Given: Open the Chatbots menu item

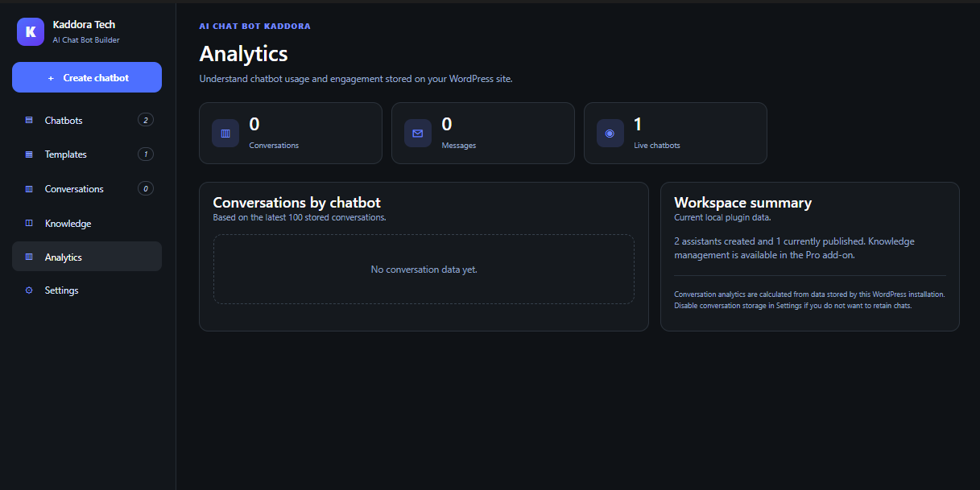Looking at the screenshot, I should 87,121.
